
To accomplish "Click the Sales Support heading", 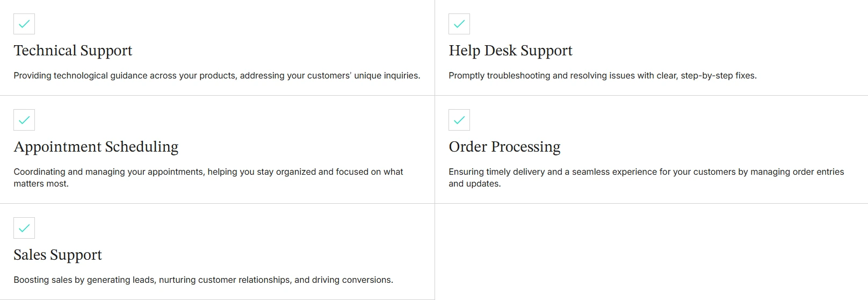I will (58, 255).
